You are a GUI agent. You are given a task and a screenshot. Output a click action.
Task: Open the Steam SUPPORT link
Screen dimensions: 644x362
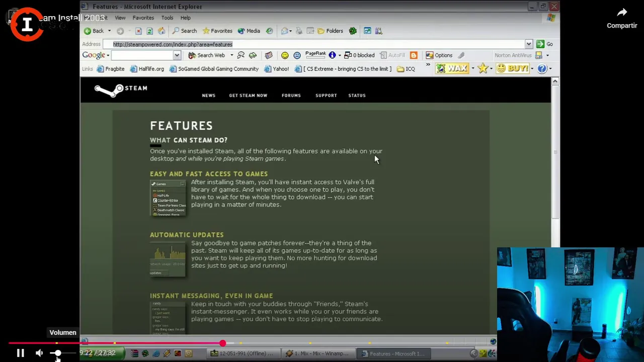(x=326, y=96)
